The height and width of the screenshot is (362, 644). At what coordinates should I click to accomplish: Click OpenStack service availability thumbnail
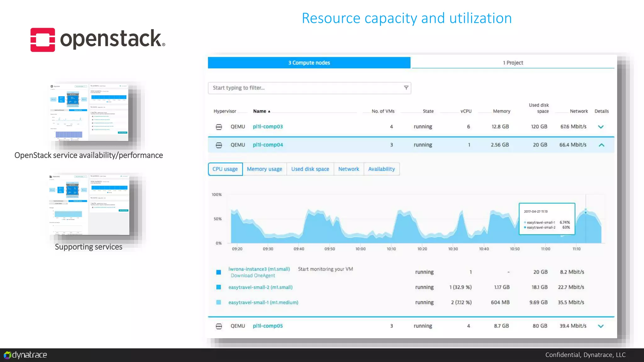point(89,112)
